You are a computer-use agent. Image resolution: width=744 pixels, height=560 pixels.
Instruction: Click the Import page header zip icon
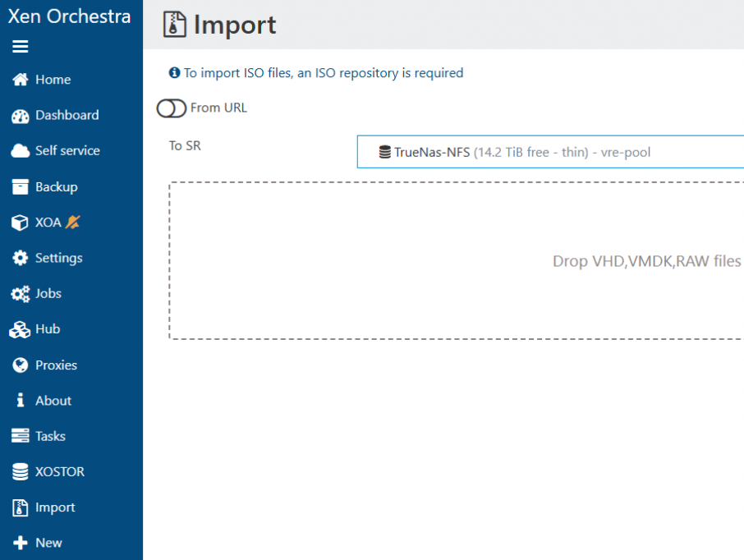175,25
